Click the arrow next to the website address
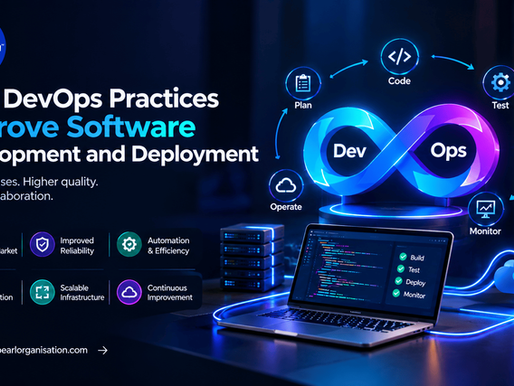514x386 pixels. point(103,350)
